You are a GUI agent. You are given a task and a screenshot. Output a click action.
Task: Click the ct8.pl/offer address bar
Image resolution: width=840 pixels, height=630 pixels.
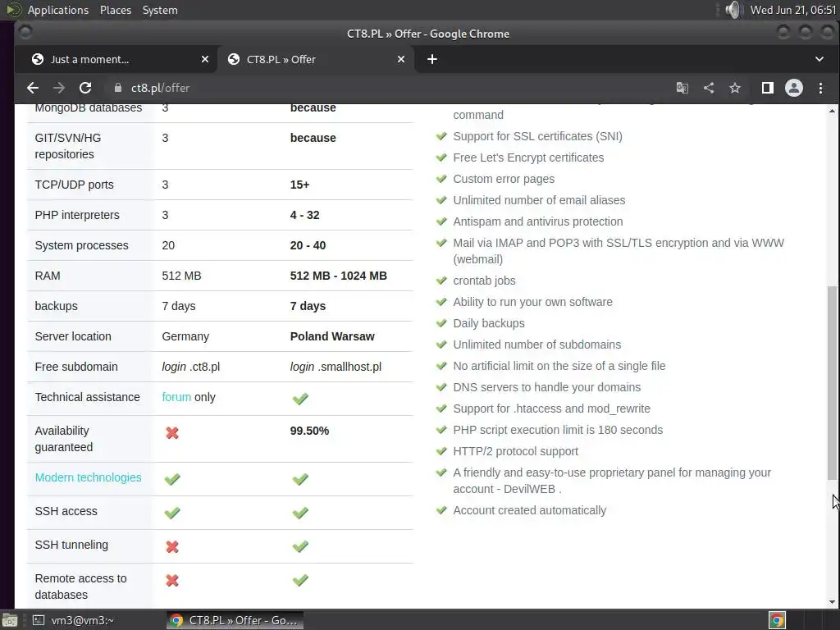(x=386, y=88)
